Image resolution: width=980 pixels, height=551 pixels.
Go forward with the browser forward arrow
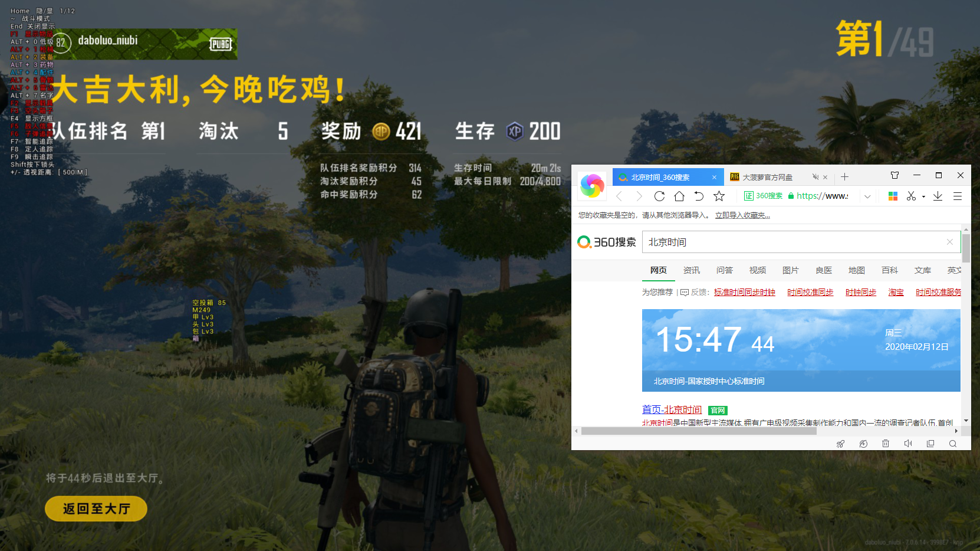[x=639, y=196]
